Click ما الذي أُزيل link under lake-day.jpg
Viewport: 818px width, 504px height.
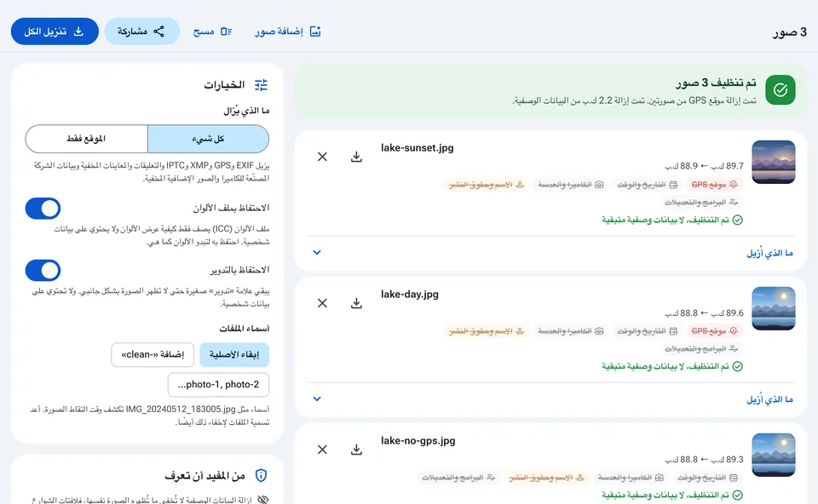point(769,399)
